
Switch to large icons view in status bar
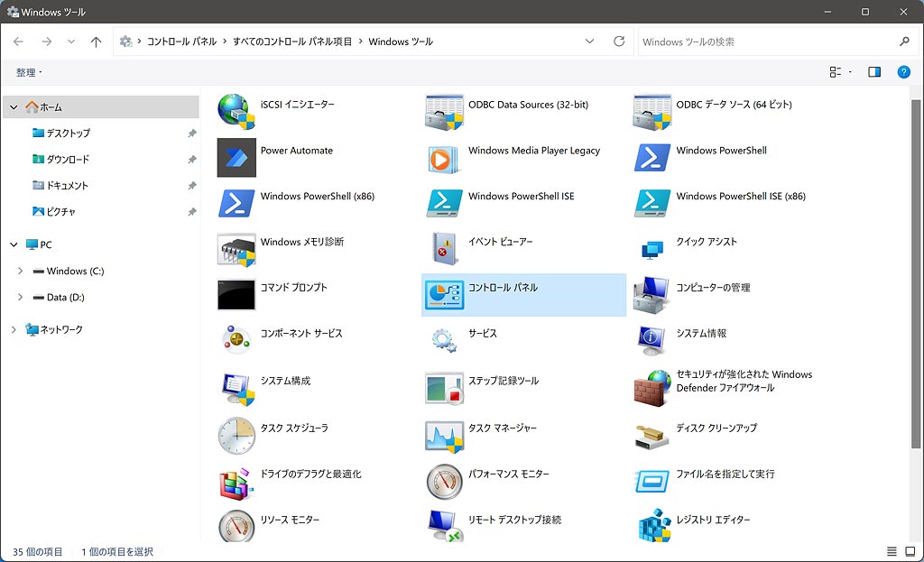point(910,551)
